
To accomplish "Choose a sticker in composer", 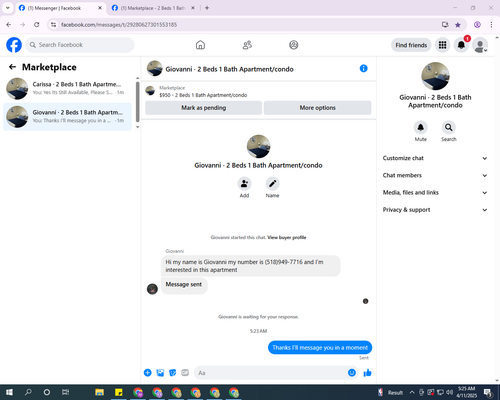I will (173, 373).
